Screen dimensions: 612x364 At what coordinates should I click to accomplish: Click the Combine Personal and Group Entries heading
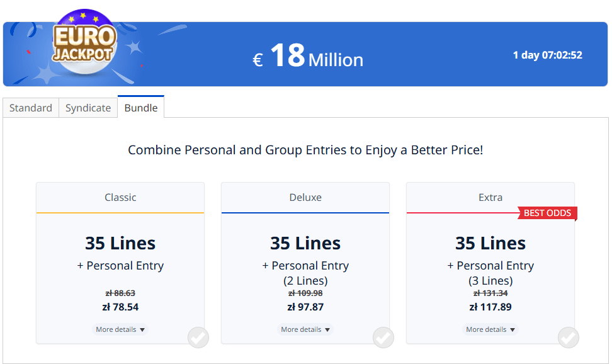pyautogui.click(x=305, y=150)
